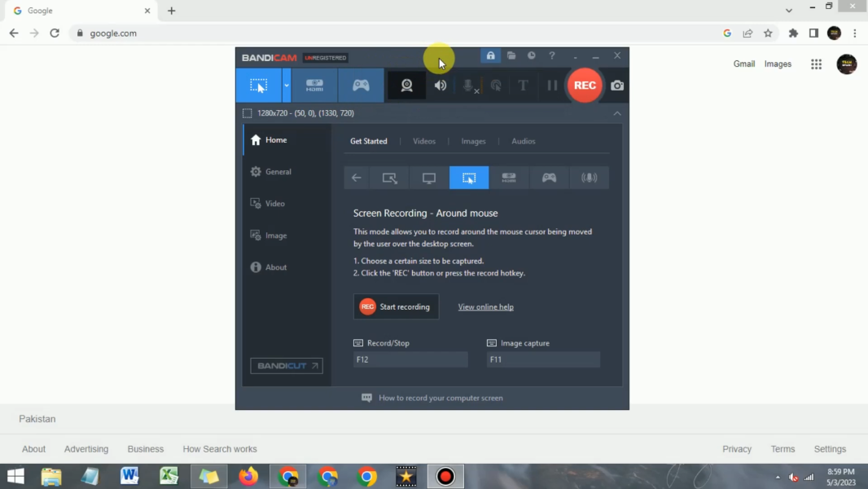Select around mouse mode in mode selector
868x489 pixels.
tap(469, 178)
